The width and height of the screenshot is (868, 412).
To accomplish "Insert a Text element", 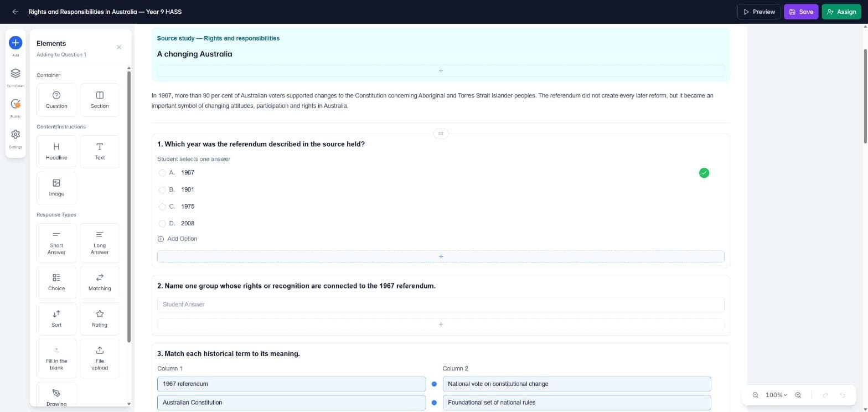I will pos(100,152).
